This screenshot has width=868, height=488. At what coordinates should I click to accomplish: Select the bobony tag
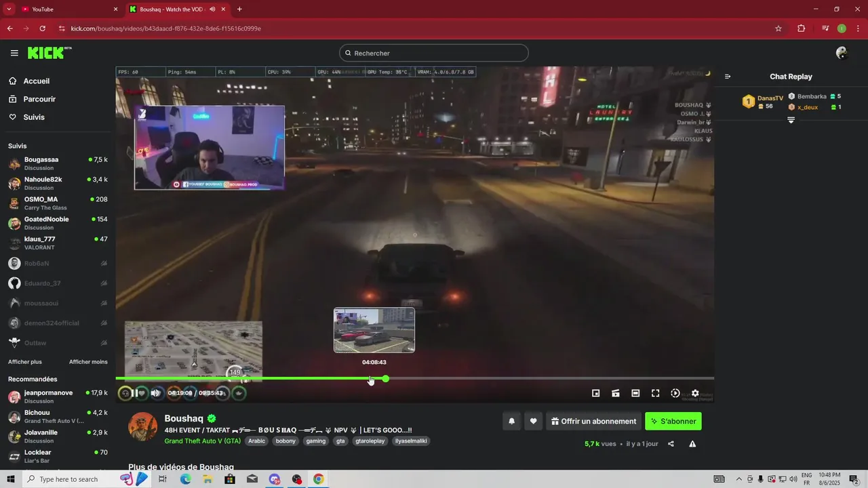pos(285,441)
